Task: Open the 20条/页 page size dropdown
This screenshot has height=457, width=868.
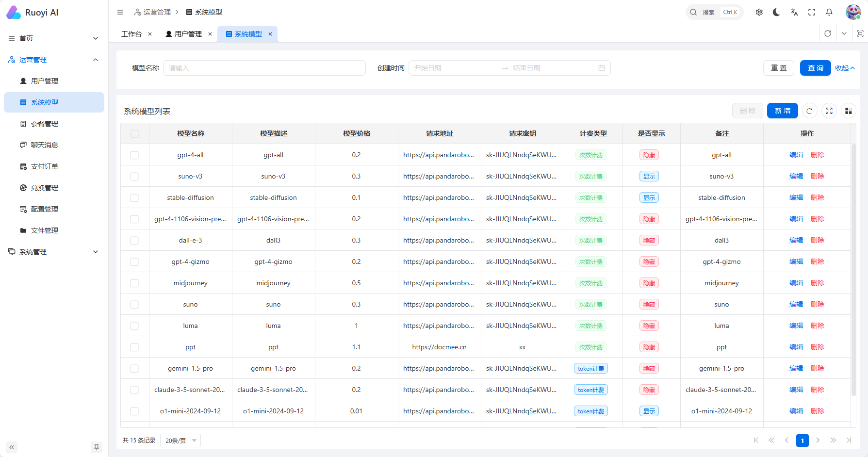Action: 180,441
